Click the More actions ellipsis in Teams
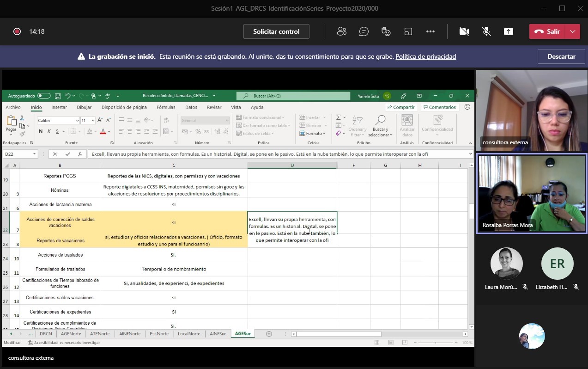Viewport: 588px width, 369px height. click(x=430, y=31)
